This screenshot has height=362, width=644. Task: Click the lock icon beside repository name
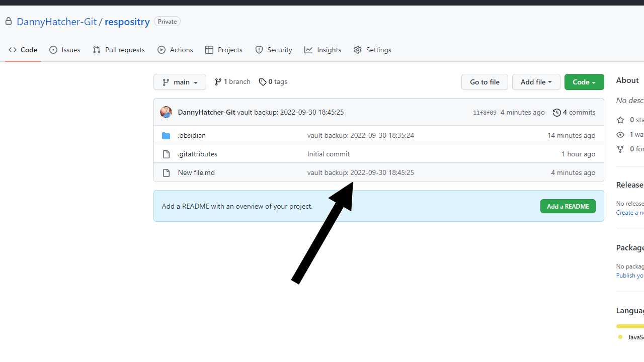click(9, 21)
